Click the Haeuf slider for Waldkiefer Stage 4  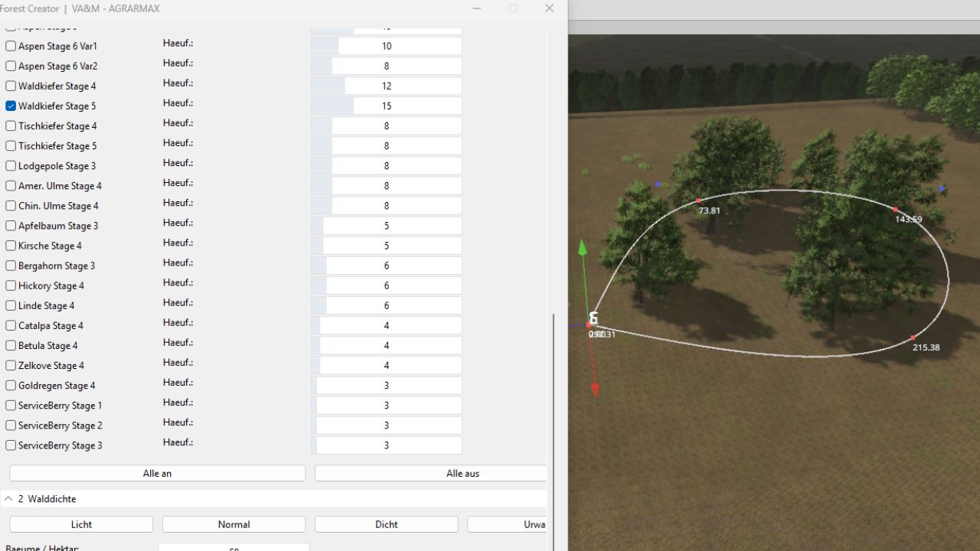pyautogui.click(x=386, y=86)
